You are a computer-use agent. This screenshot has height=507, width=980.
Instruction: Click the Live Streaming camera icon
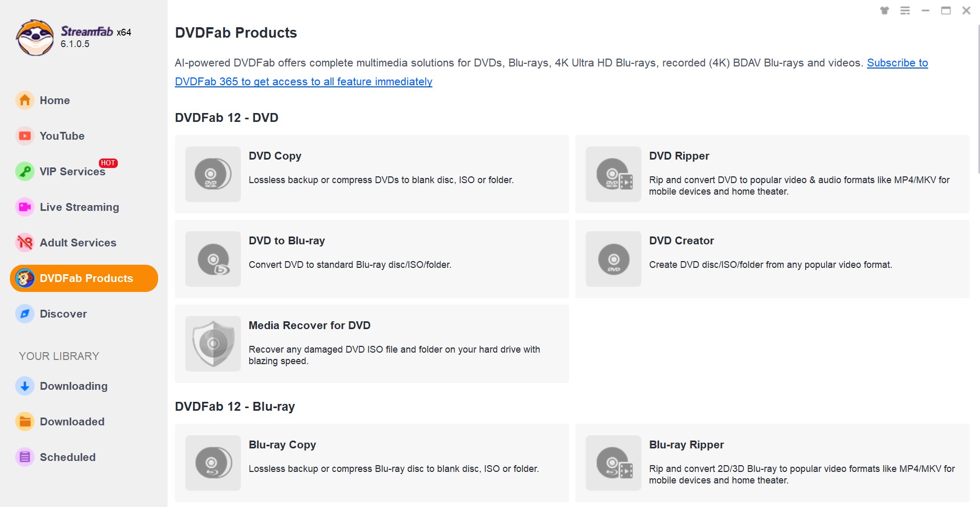(25, 207)
